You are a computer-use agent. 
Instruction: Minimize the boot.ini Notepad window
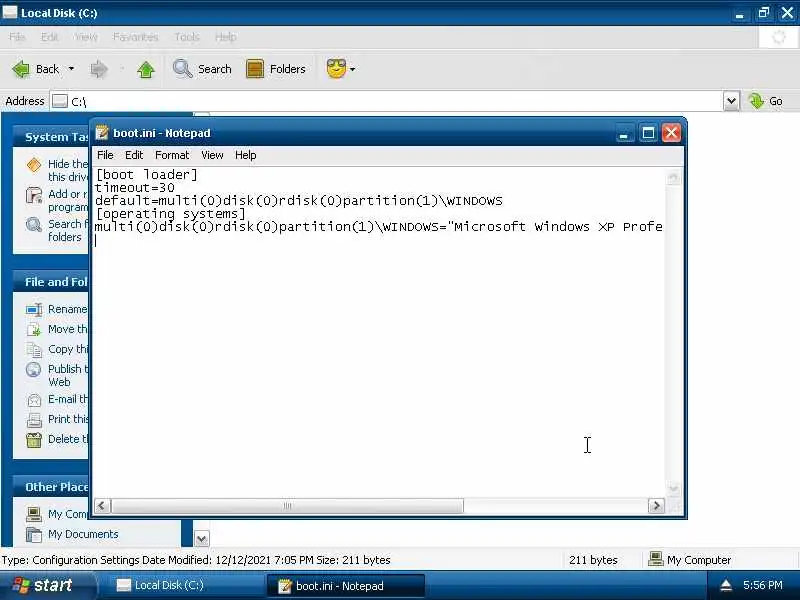pos(623,134)
